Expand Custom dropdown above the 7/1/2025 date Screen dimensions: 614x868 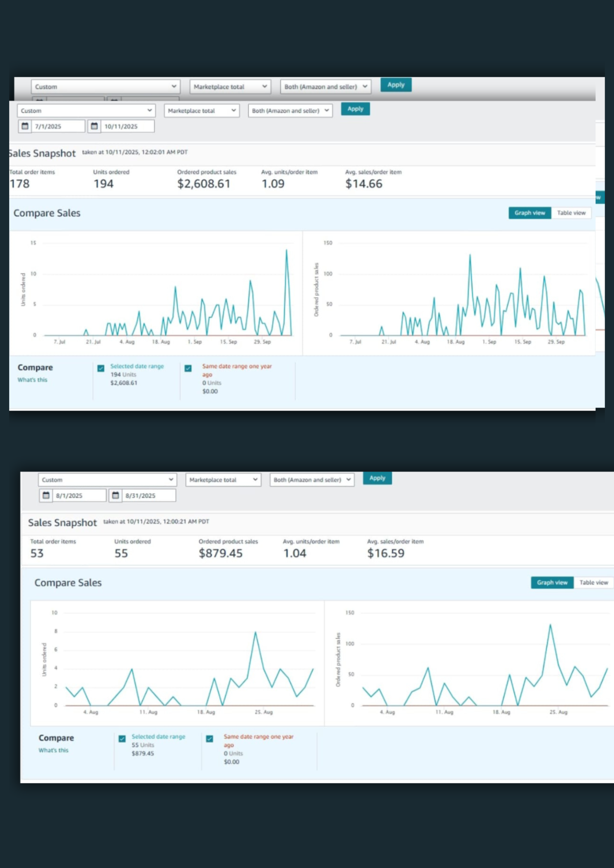(86, 111)
